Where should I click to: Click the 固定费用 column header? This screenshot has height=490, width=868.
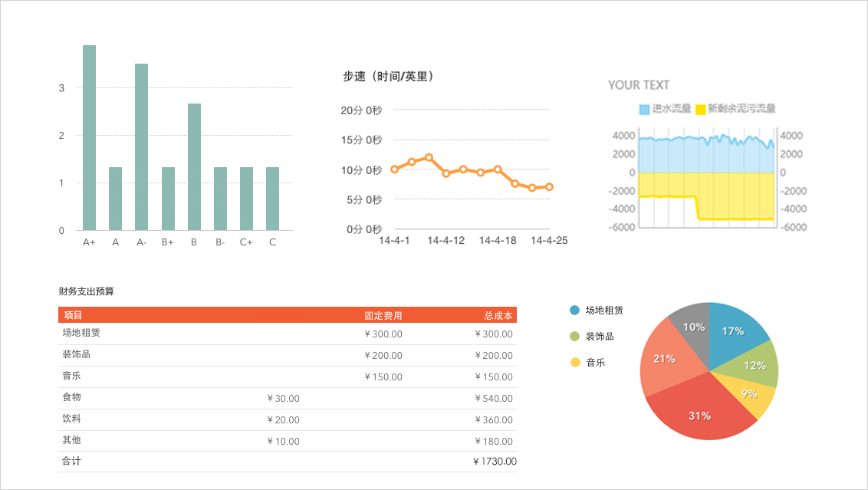coord(383,315)
